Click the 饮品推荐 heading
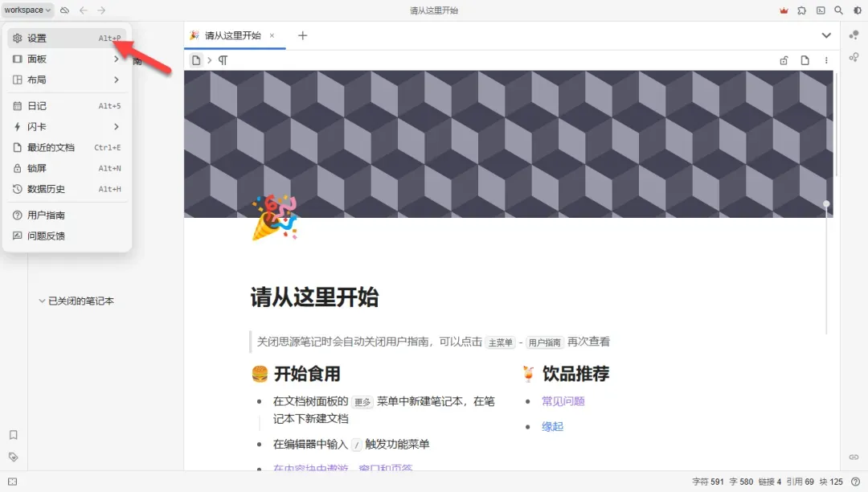This screenshot has width=868, height=492. click(575, 374)
